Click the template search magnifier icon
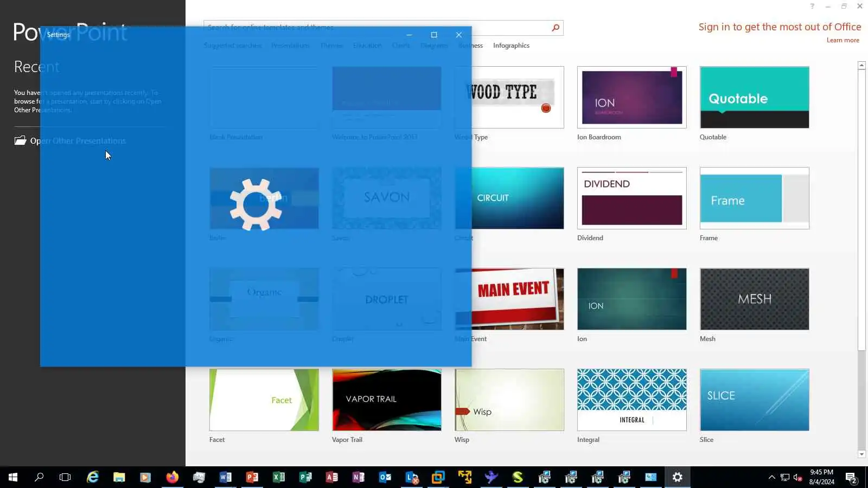This screenshot has height=488, width=868. click(x=556, y=28)
